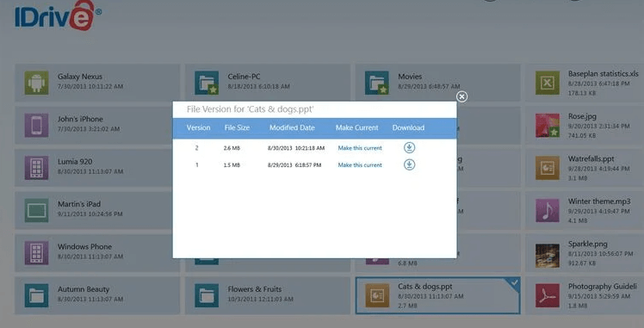Screen dimensions: 644x328
Task: Make version 2 the current version
Action: click(360, 148)
